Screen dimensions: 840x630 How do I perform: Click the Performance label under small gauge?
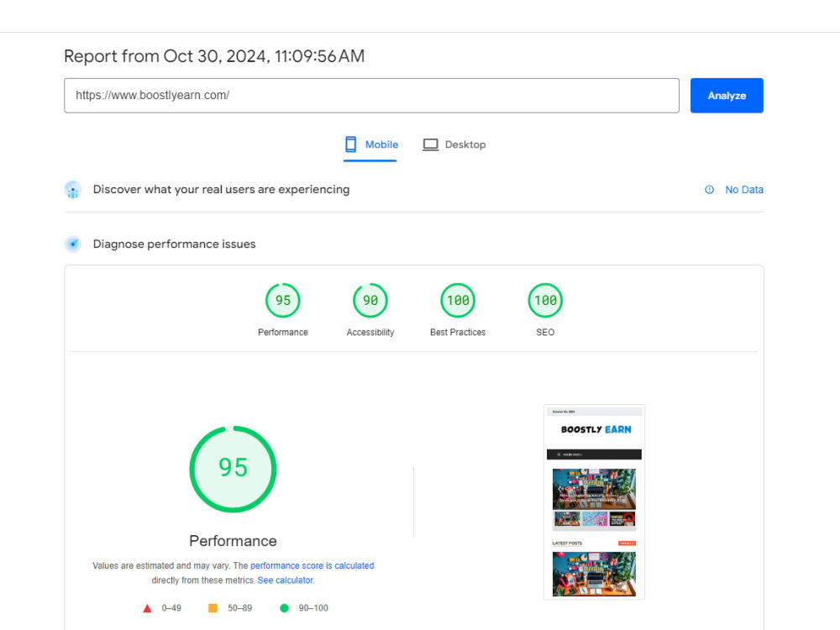283,332
